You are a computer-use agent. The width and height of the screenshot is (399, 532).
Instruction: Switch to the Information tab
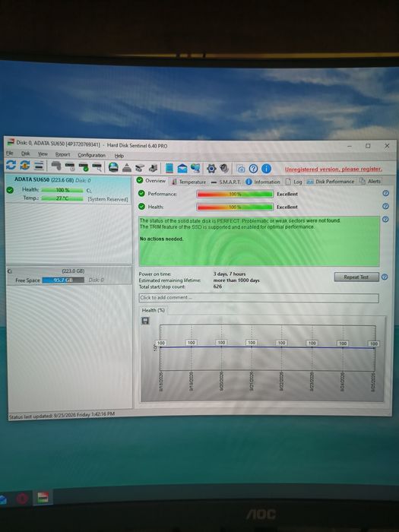[x=263, y=182]
